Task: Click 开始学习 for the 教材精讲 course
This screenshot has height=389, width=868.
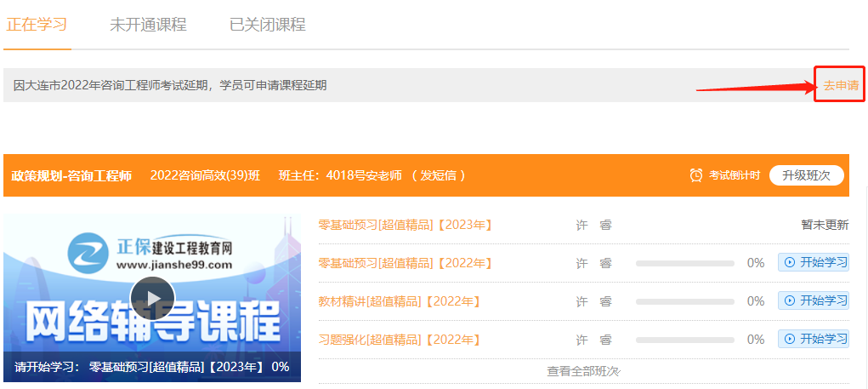Action: pyautogui.click(x=814, y=301)
